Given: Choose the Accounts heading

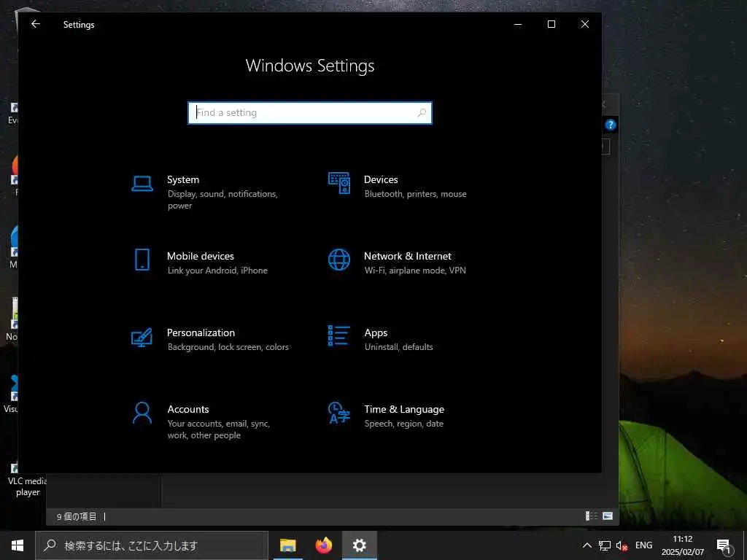Looking at the screenshot, I should 188,409.
